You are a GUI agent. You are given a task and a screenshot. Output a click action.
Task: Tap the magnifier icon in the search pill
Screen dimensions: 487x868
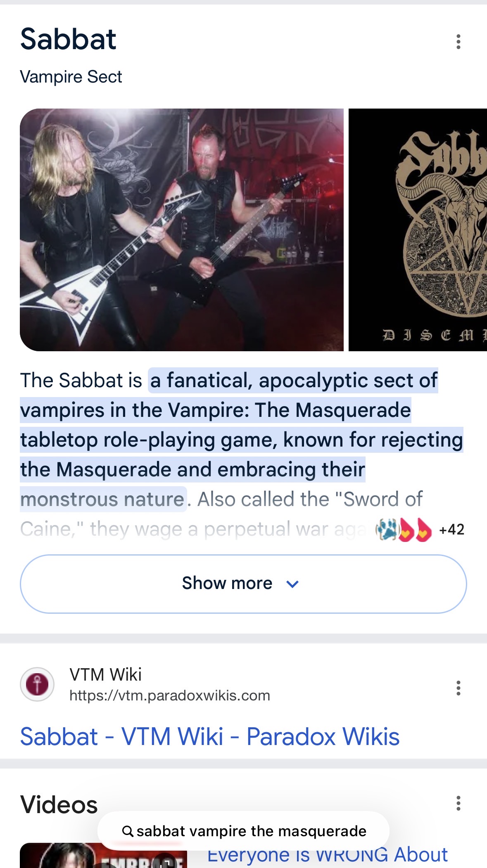click(x=128, y=831)
